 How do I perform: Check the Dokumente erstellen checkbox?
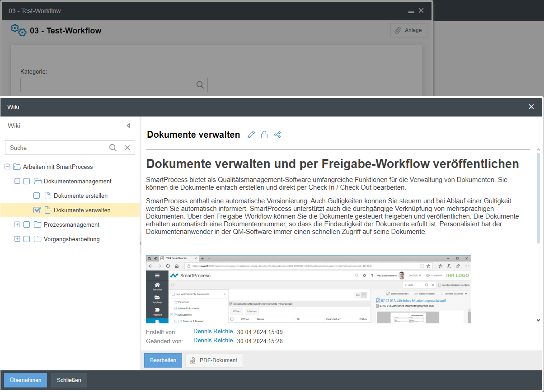click(x=37, y=196)
